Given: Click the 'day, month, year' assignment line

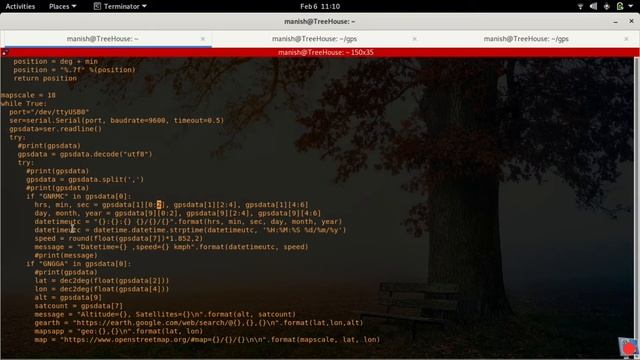Looking at the screenshot, I should [x=178, y=213].
